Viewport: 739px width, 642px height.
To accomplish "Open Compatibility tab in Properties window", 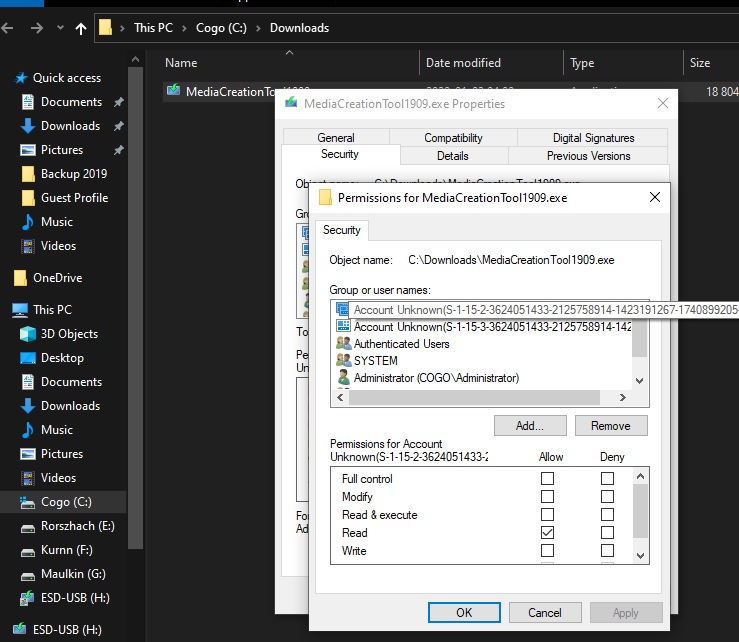I will click(x=453, y=137).
